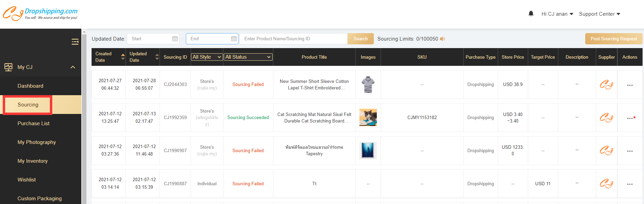Open actions menu for sourcing CJ1992359
Screen dimensions: 644x204
coord(630,118)
